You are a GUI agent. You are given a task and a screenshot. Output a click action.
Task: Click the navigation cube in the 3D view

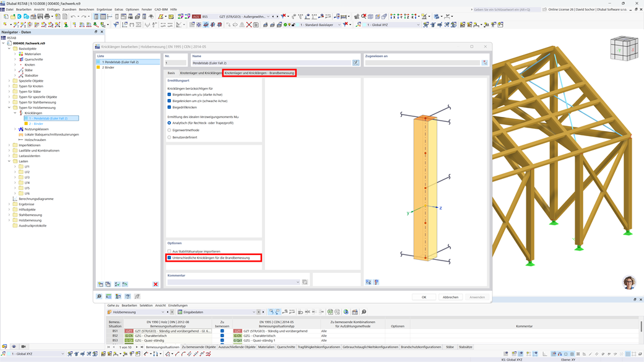click(624, 48)
